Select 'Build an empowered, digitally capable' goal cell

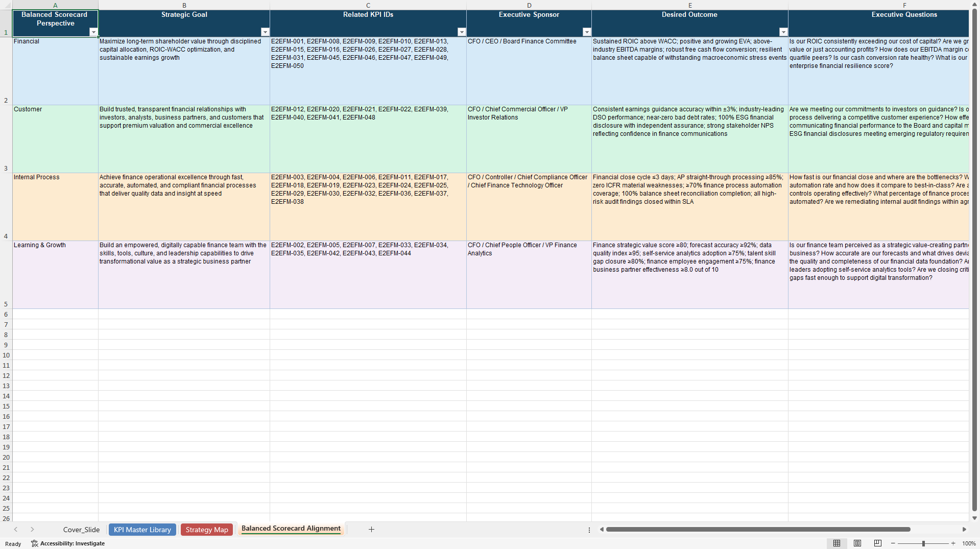[x=184, y=275]
